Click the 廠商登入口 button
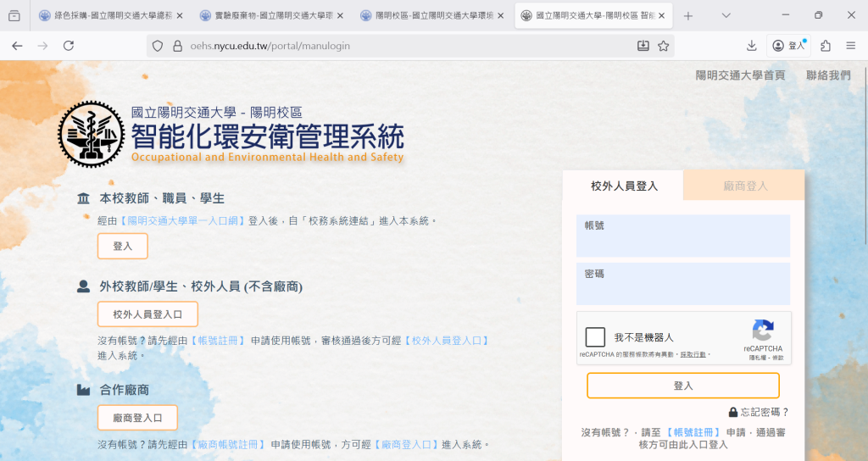The width and height of the screenshot is (868, 461). click(x=136, y=418)
